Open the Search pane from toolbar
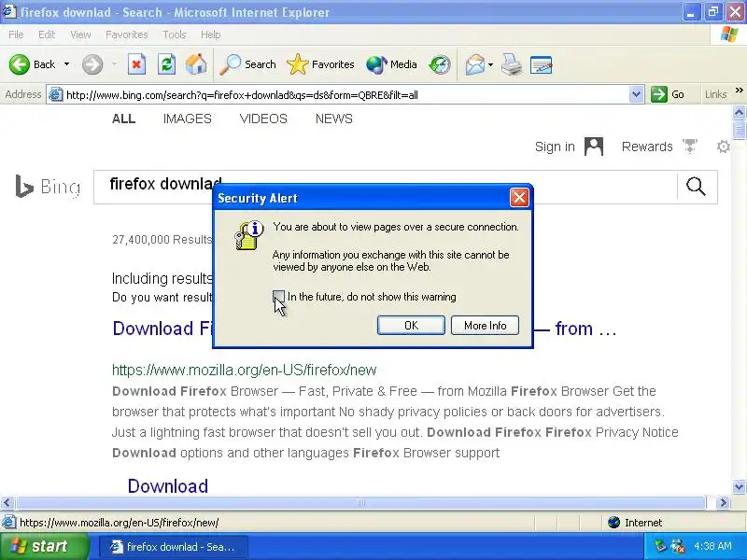Image resolution: width=747 pixels, height=560 pixels. (x=247, y=64)
